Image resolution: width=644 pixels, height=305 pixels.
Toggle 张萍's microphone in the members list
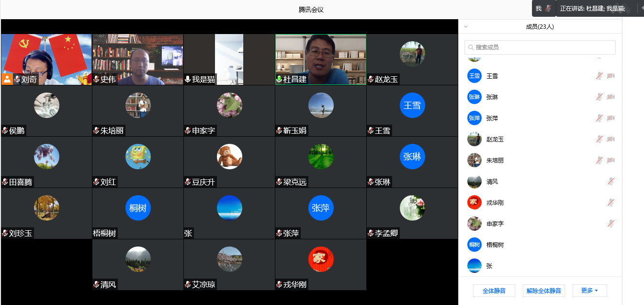[x=599, y=118]
